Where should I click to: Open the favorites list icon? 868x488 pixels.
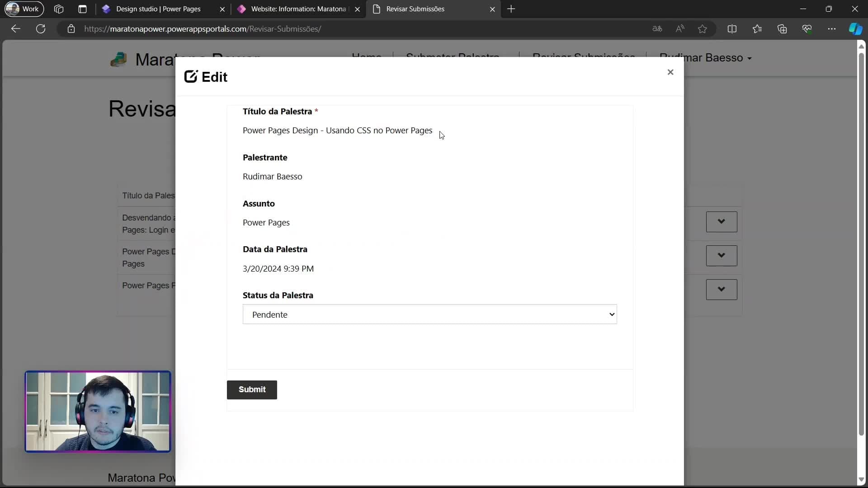[x=757, y=29]
